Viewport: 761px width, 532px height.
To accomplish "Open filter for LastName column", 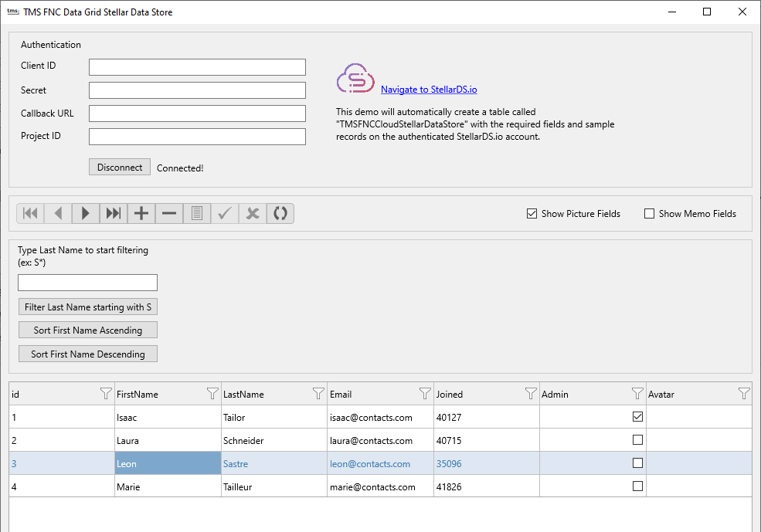I will tap(318, 393).
